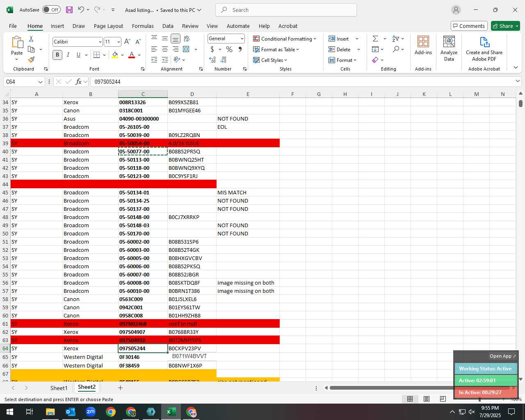Click the Increase Indent icon
The image size is (525, 420).
pyautogui.click(x=165, y=60)
